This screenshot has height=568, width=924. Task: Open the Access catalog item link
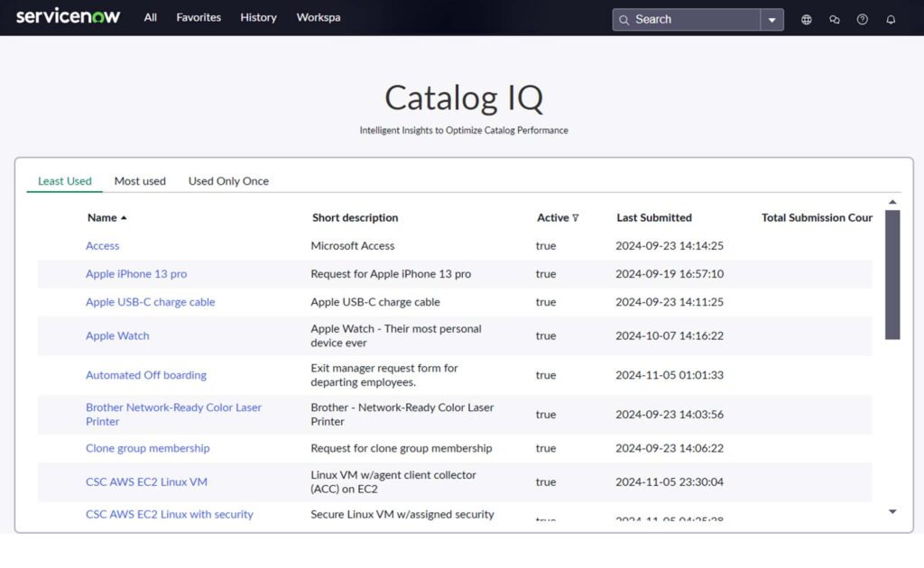103,245
